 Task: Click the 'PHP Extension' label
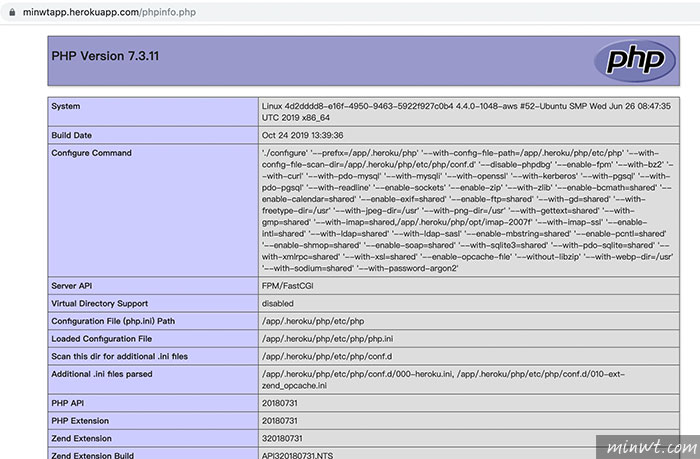pos(80,421)
